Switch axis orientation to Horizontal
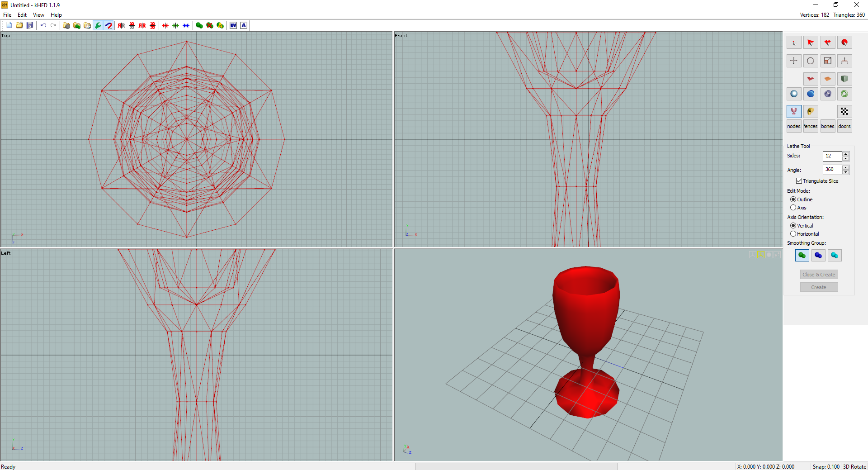The image size is (868, 470). click(x=793, y=234)
